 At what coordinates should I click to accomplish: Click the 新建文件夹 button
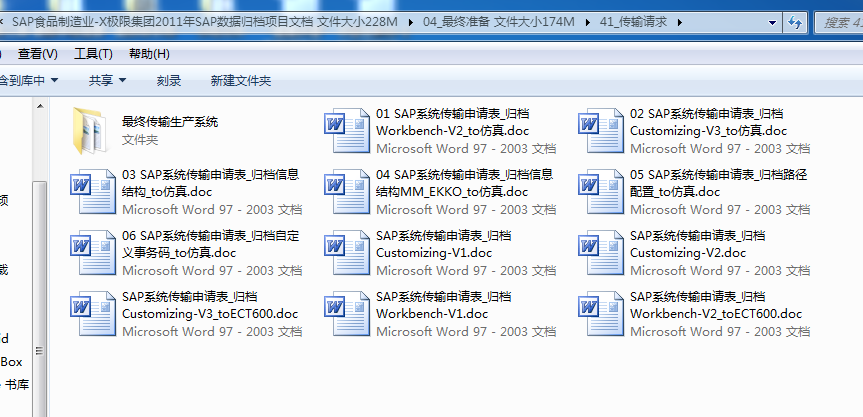coord(241,81)
